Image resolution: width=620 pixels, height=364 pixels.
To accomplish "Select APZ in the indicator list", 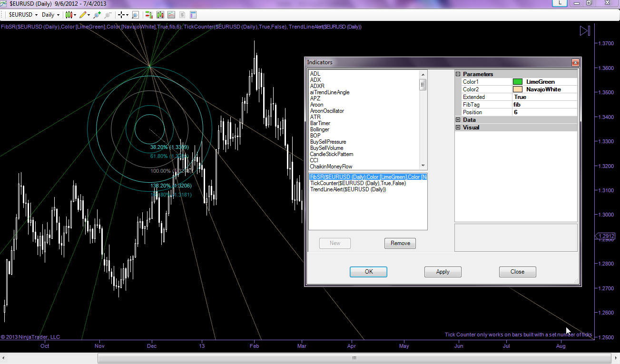I will point(315,98).
